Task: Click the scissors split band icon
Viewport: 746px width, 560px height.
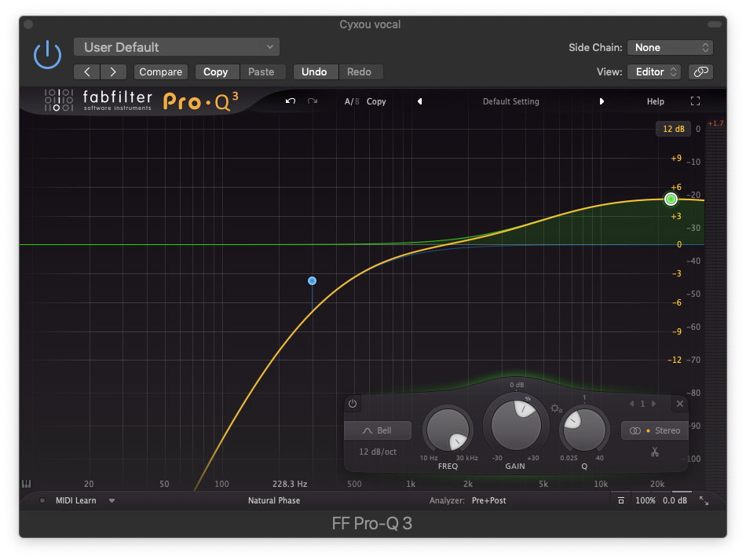Action: [x=655, y=452]
